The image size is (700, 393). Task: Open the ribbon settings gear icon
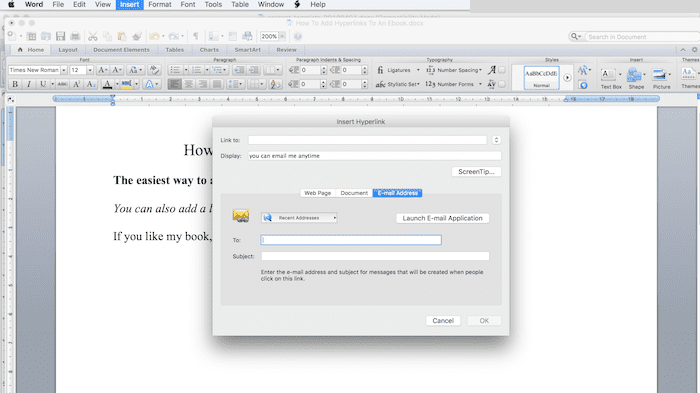click(x=695, y=50)
